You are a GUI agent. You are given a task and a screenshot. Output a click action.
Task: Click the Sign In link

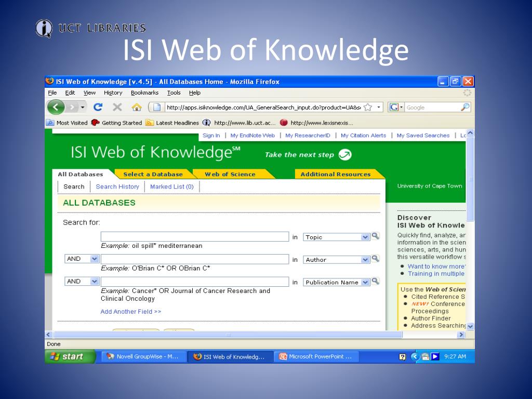(x=211, y=136)
